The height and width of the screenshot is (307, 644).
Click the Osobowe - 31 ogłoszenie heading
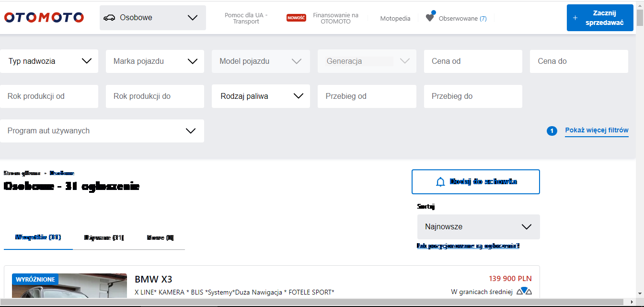click(x=71, y=186)
